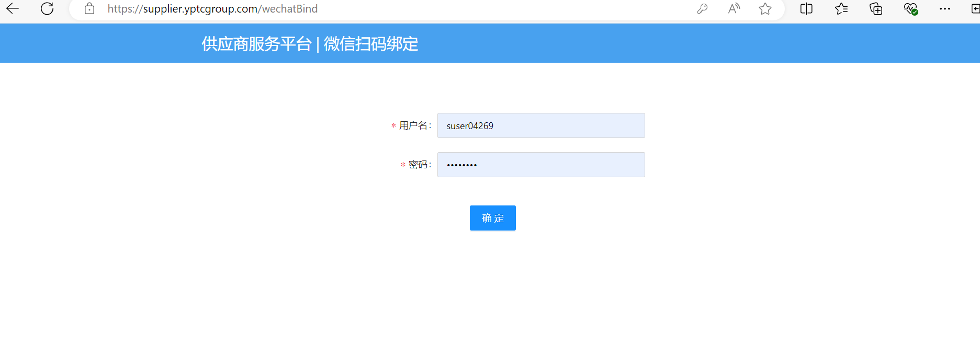980x356 pixels.
Task: Click the 供应商服务平台 header title
Action: click(256, 44)
